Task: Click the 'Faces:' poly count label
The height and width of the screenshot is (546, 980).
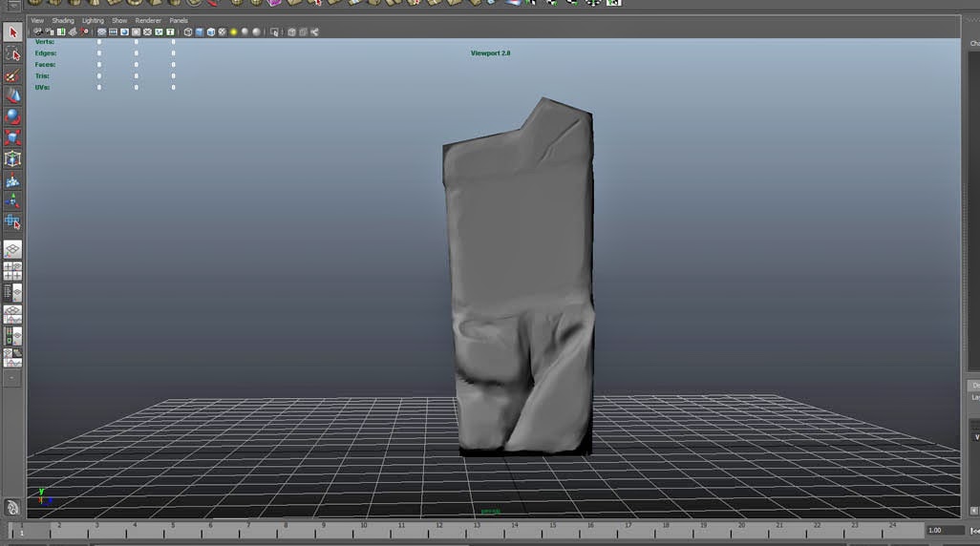Action: [45, 64]
